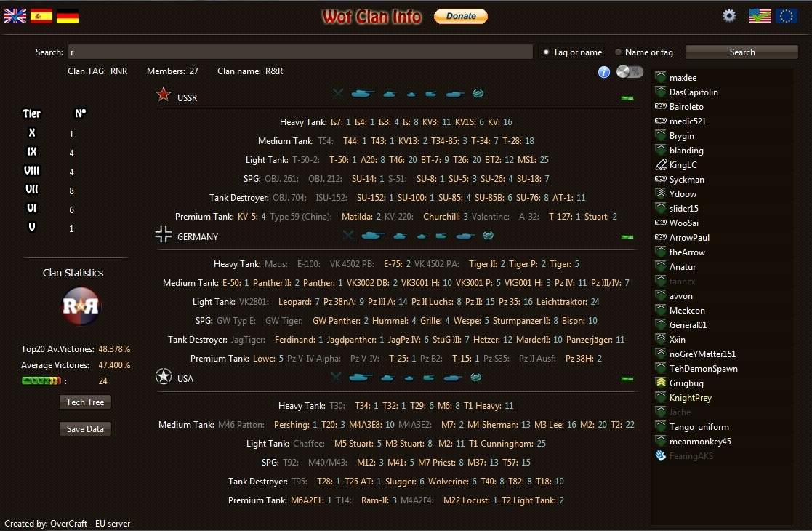Open the Tech Tree
812x531 pixels.
[85, 402]
